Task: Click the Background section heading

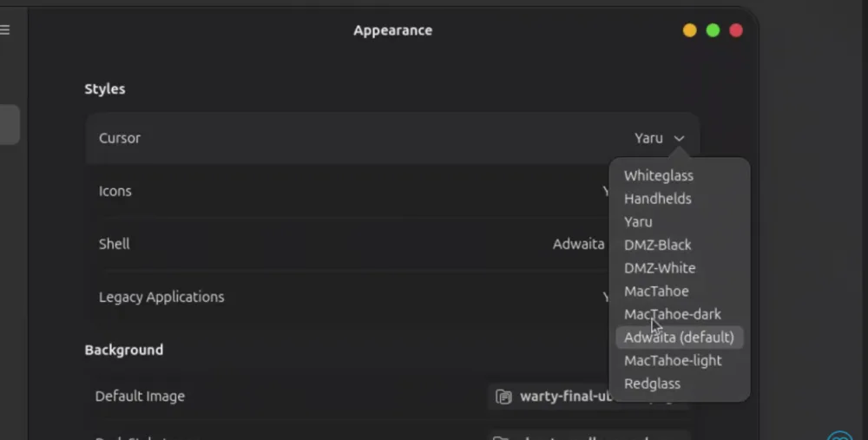Action: pyautogui.click(x=124, y=350)
